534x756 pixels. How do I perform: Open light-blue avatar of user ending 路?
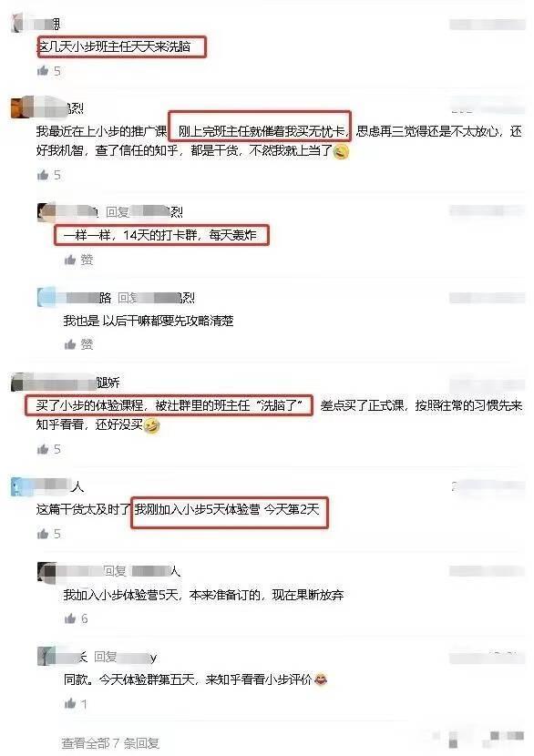(x=46, y=298)
